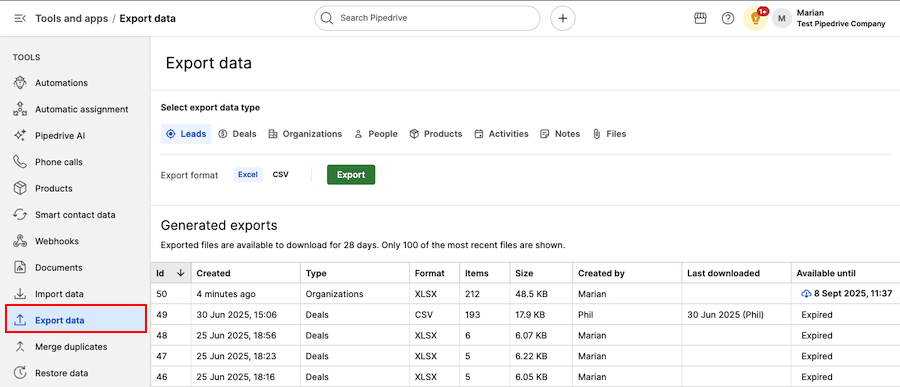900x387 pixels.
Task: Select Deals export data type
Action: point(238,134)
